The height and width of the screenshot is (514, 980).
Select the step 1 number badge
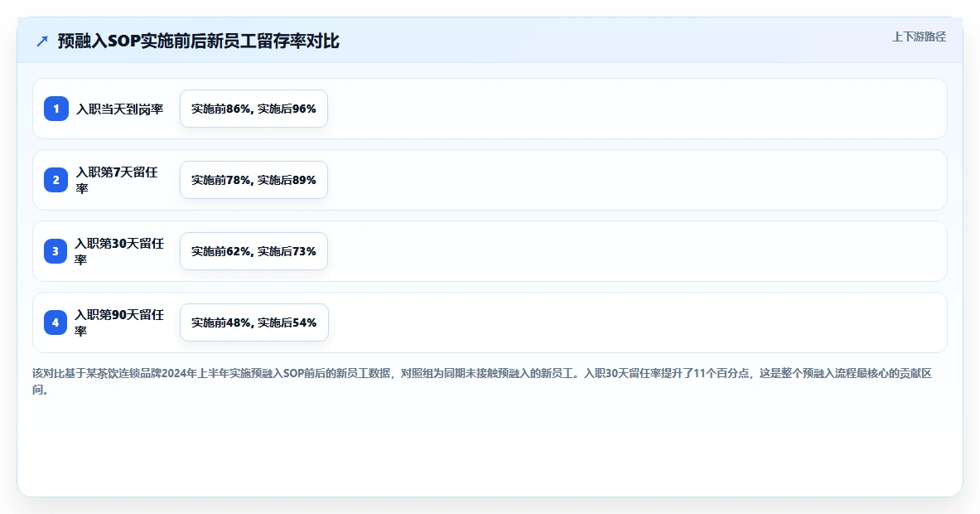pos(56,109)
